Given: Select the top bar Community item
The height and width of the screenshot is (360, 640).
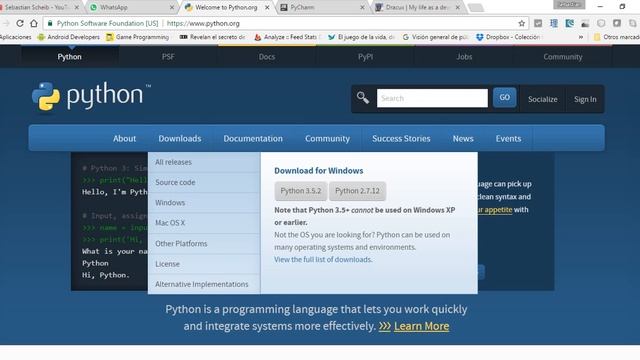Looking at the screenshot, I should click(562, 57).
